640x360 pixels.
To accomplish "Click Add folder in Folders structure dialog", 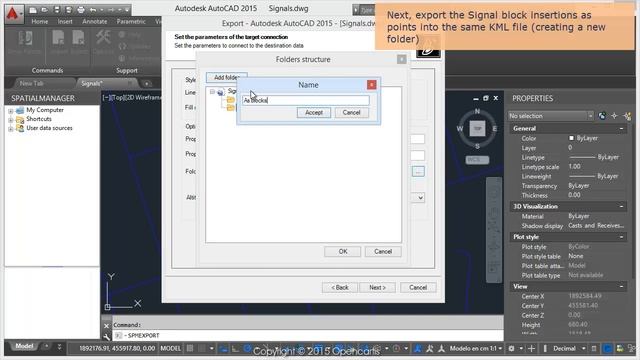I will click(x=227, y=77).
